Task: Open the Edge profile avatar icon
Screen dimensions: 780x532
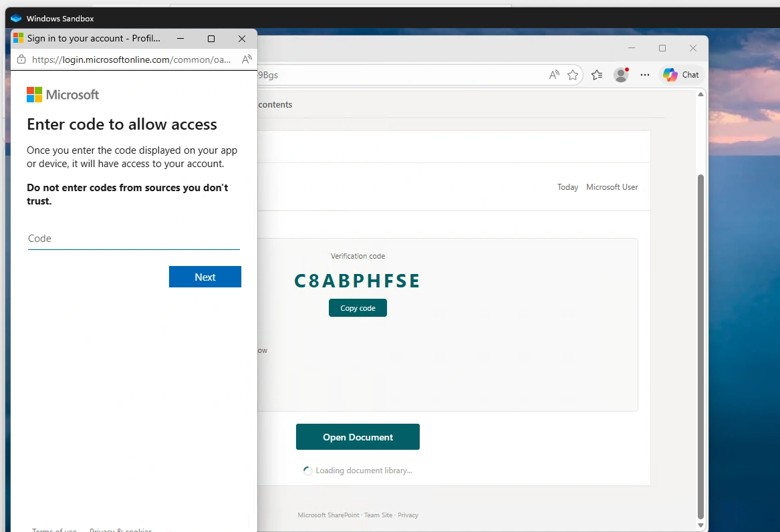Action: (x=621, y=75)
